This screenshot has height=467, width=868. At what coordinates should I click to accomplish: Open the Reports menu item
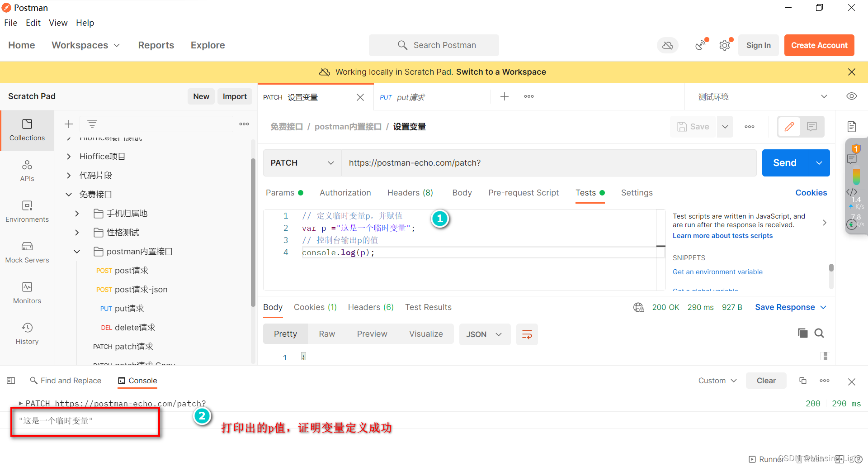point(156,45)
